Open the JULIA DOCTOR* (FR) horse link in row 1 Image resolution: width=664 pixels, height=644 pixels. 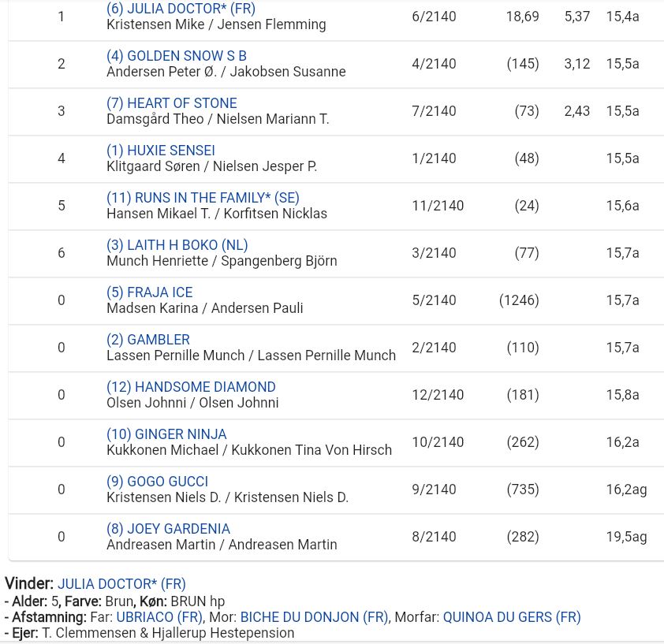pyautogui.click(x=181, y=8)
